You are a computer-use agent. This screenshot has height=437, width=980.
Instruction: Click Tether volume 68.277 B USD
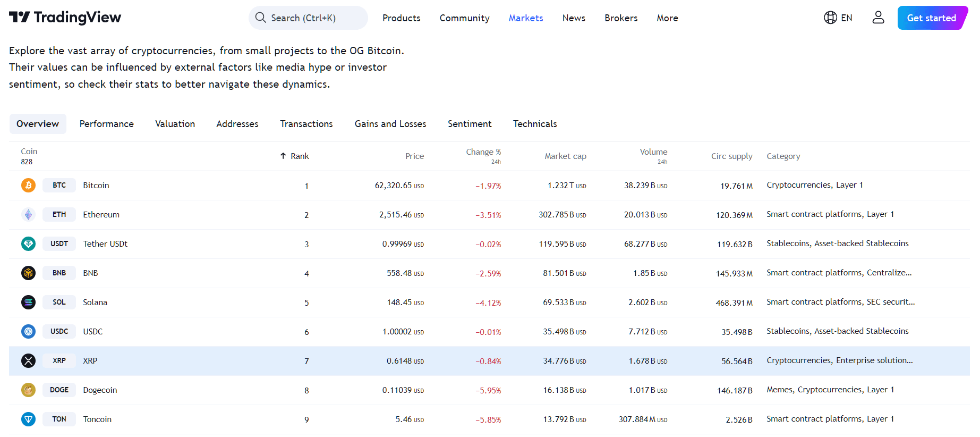click(x=646, y=244)
